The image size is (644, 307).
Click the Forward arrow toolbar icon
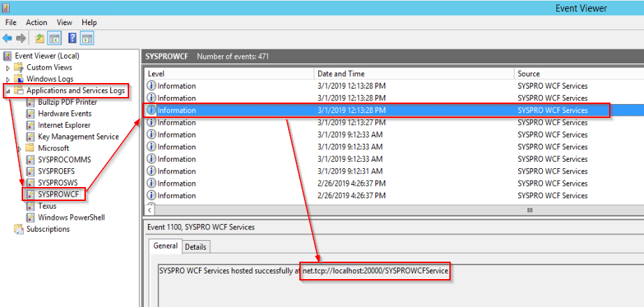pyautogui.click(x=21, y=38)
